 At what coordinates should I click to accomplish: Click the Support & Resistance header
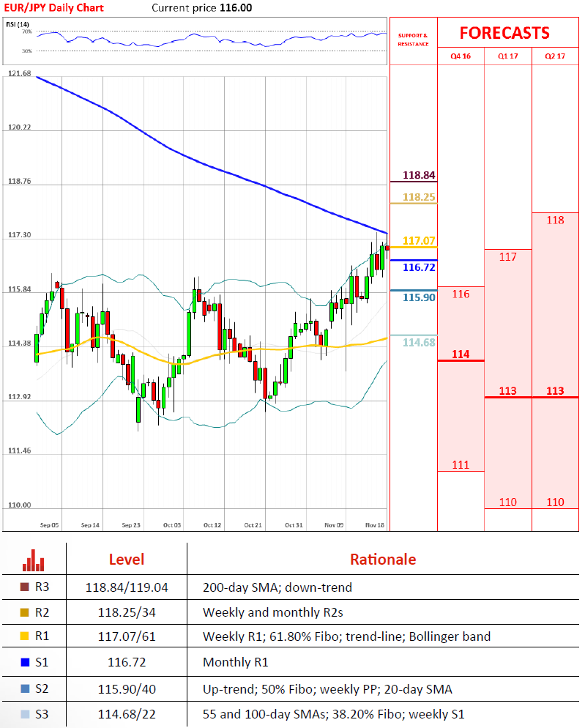pos(413,40)
